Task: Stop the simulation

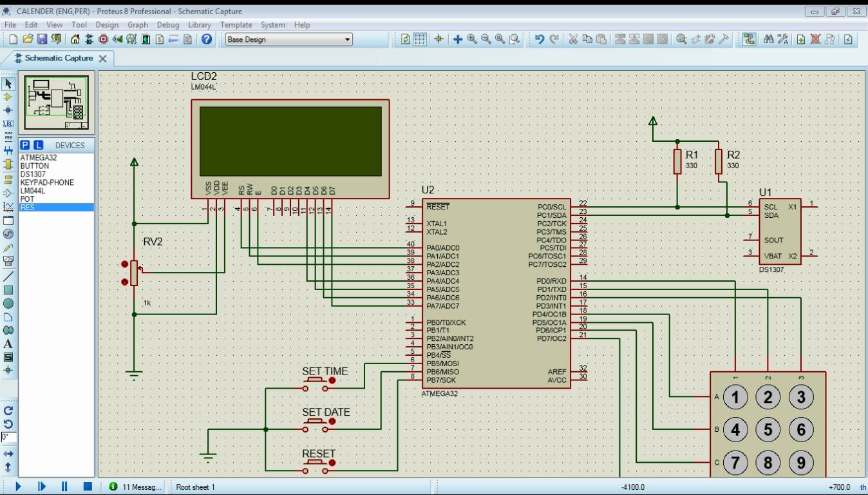Action: coord(88,487)
